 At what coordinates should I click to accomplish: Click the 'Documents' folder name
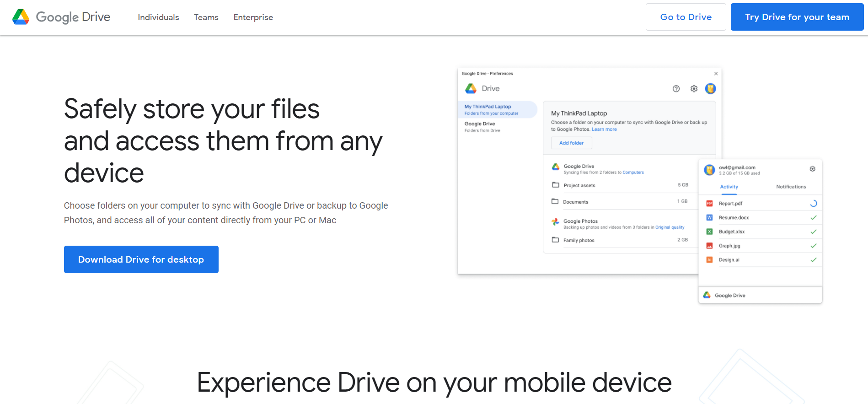(575, 202)
